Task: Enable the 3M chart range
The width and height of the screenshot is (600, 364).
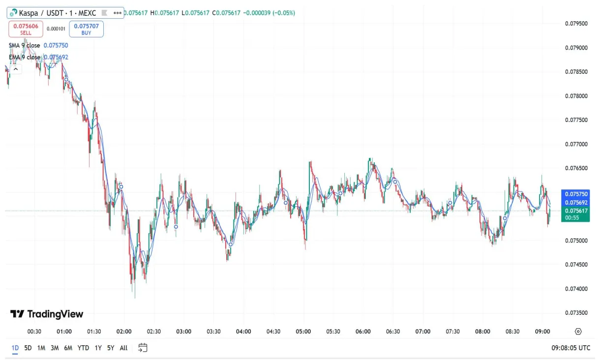Action: 54,348
